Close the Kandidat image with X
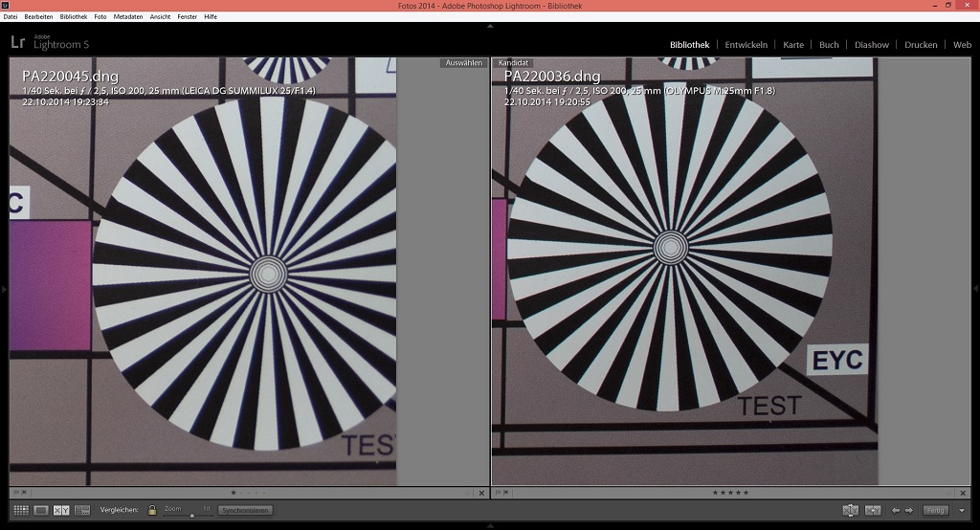The image size is (980, 530). click(963, 493)
